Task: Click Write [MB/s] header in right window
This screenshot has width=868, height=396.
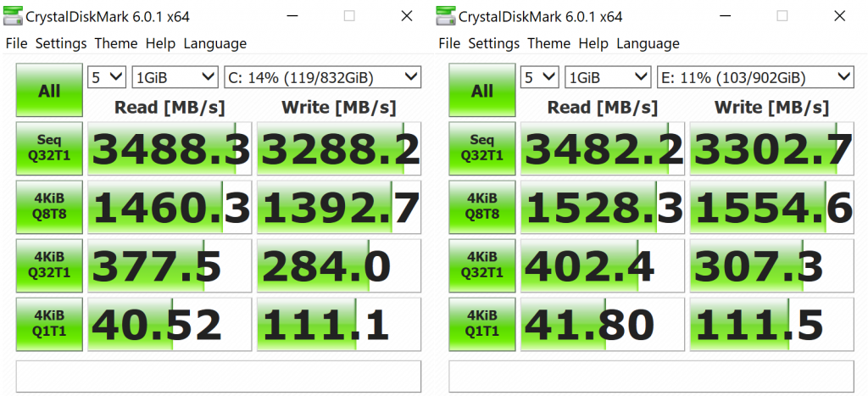Action: pyautogui.click(x=771, y=108)
